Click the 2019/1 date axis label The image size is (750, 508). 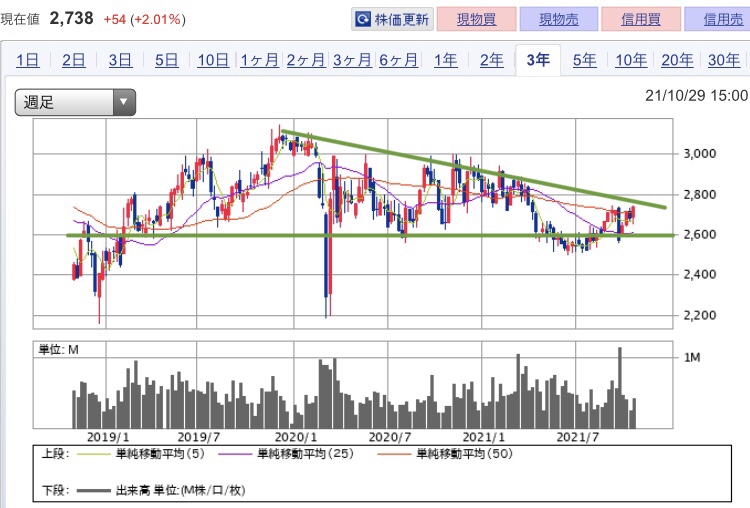[108, 437]
